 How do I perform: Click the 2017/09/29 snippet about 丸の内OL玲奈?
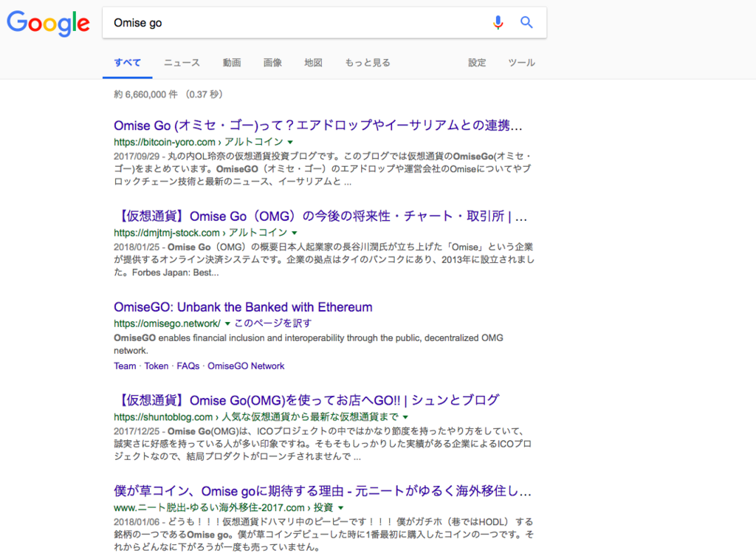coord(323,169)
